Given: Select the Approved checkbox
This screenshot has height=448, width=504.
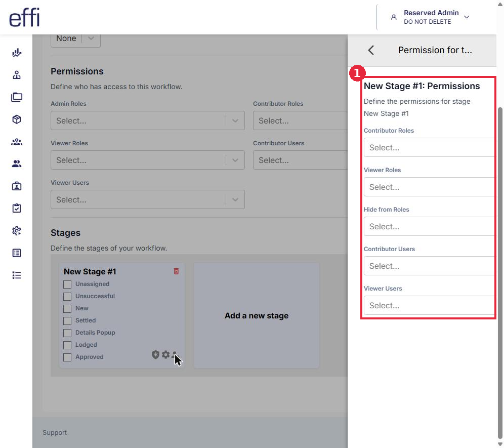Looking at the screenshot, I should tap(67, 357).
